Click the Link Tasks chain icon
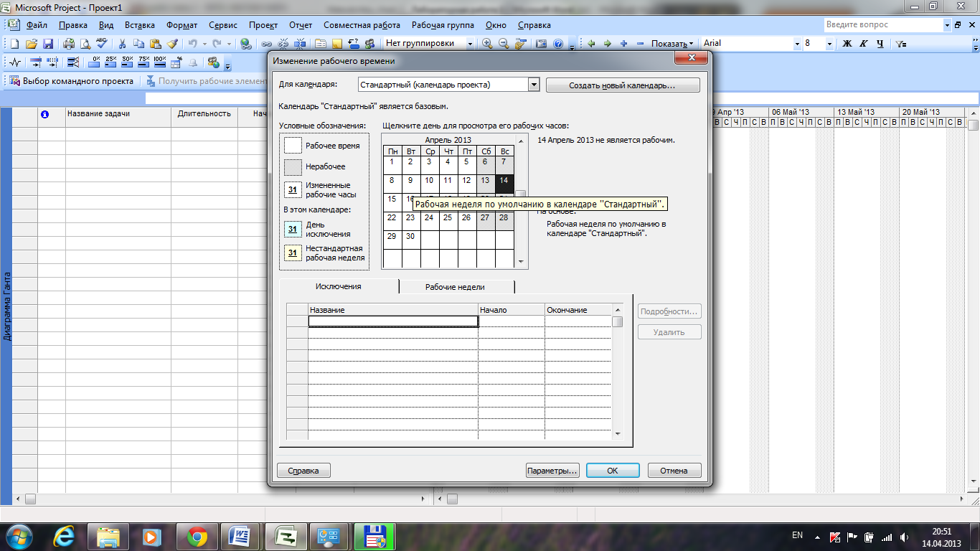Viewport: 980px width, 551px height. pos(267,44)
